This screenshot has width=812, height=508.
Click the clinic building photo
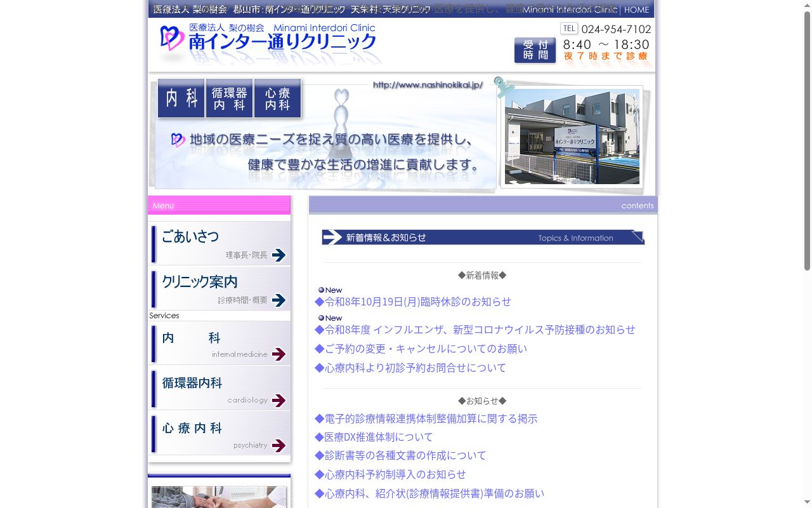(572, 137)
